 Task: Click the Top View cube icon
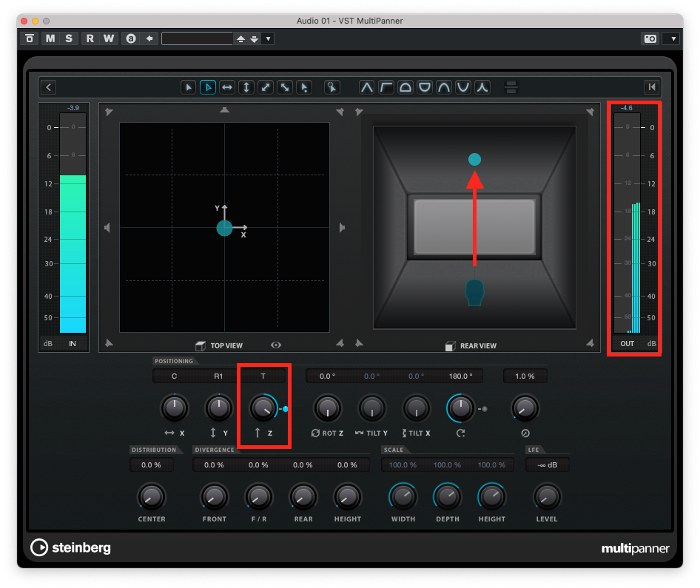click(200, 345)
